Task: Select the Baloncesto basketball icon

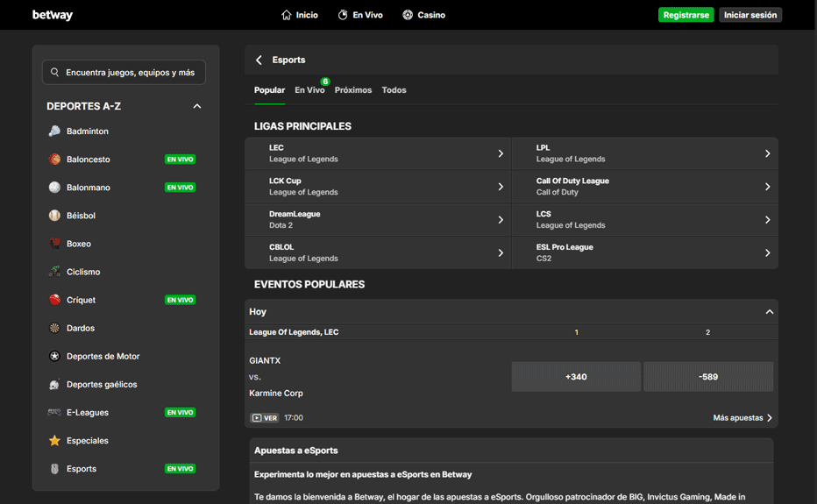Action: 54,160
